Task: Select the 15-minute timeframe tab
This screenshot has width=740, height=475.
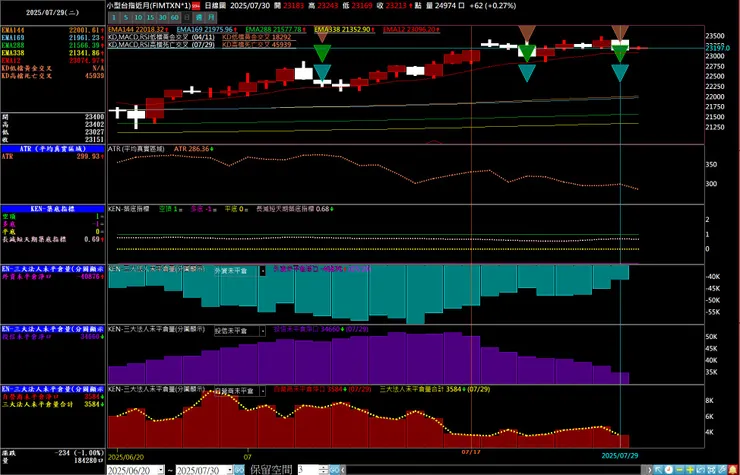Action: [x=150, y=17]
